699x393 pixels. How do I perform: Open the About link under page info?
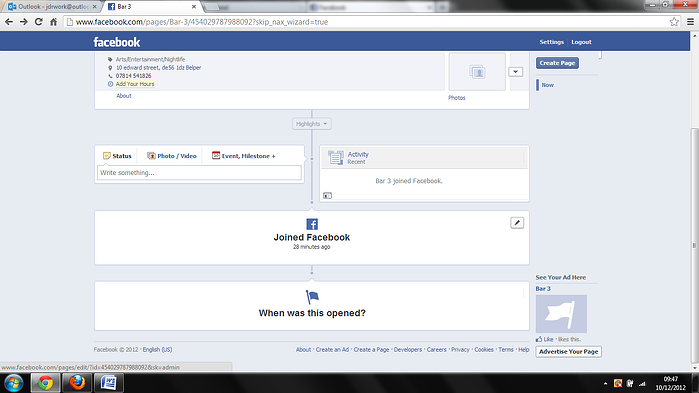point(124,96)
